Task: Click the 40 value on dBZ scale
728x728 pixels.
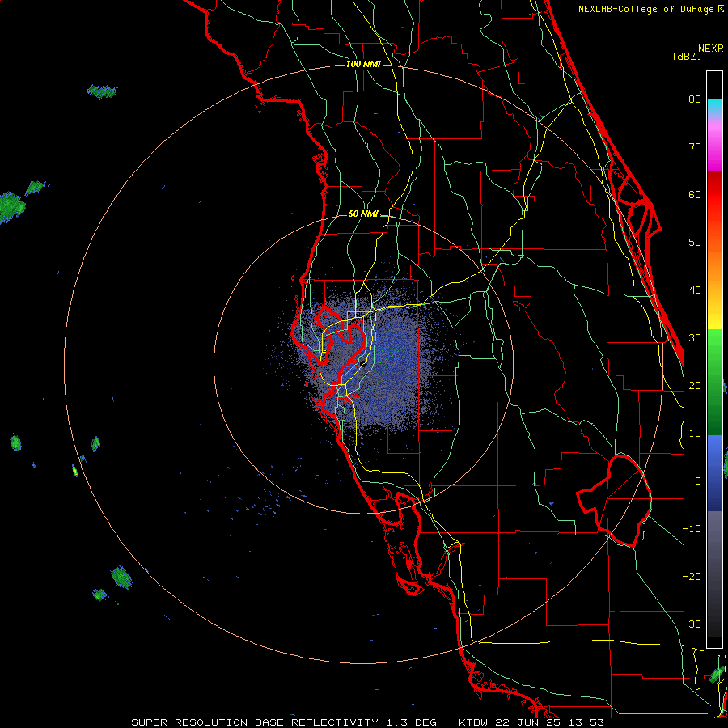Action: [x=695, y=290]
